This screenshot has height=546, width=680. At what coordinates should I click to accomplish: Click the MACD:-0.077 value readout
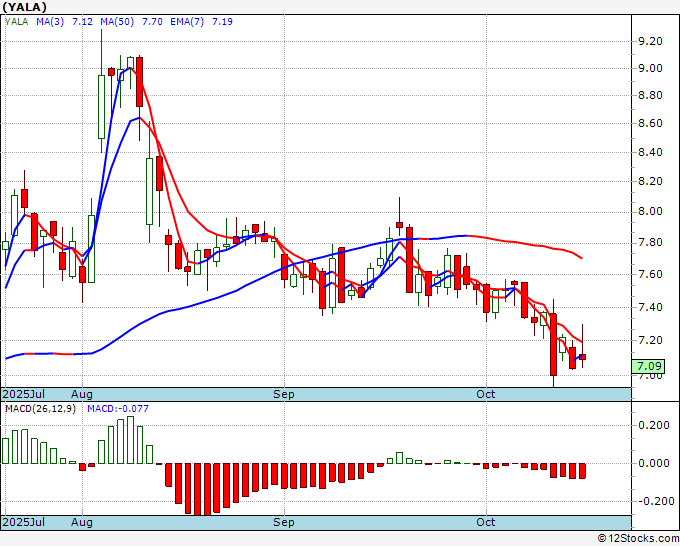118,409
